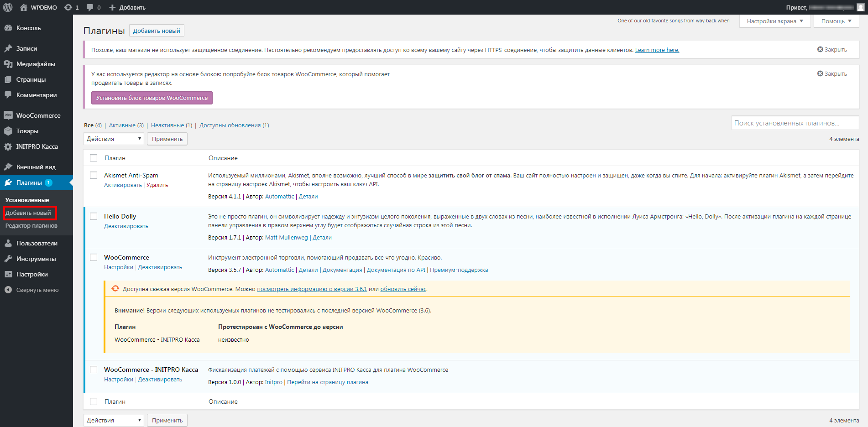Click the orange update icon in the WooCommerce notice
Image resolution: width=868 pixels, height=427 pixels.
tap(115, 288)
